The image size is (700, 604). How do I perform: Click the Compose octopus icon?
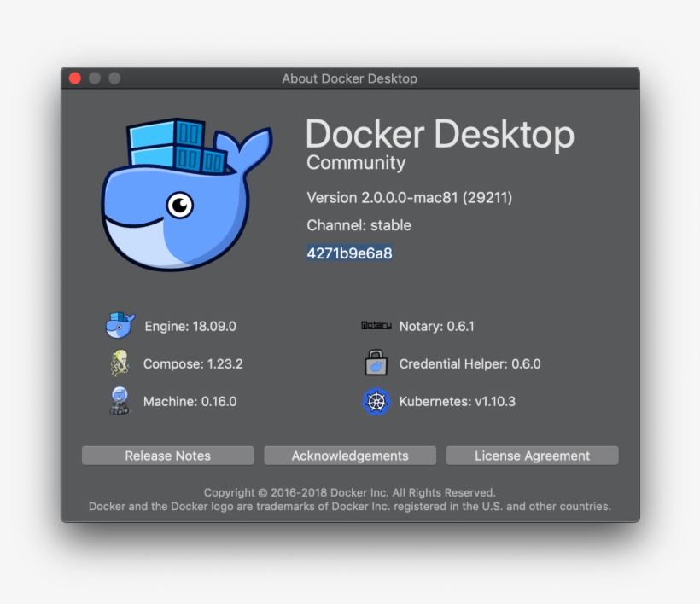point(120,363)
